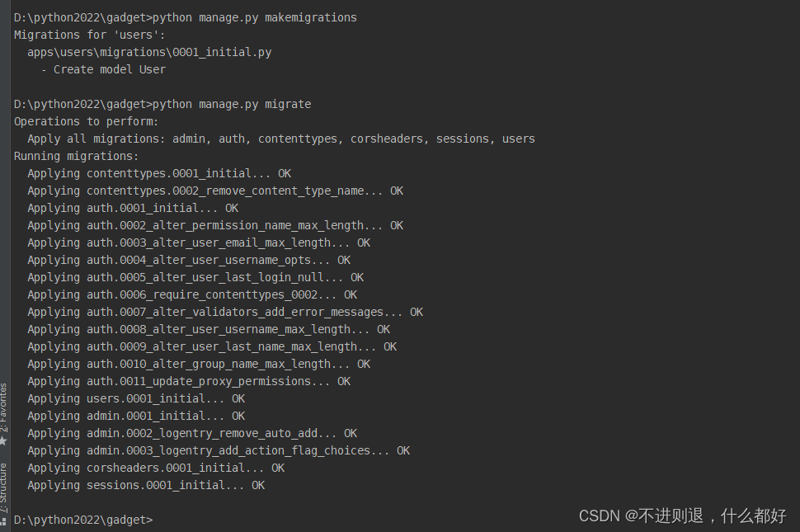800x532 pixels.
Task: Click the Structure grid icon
Action: click(x=3, y=520)
